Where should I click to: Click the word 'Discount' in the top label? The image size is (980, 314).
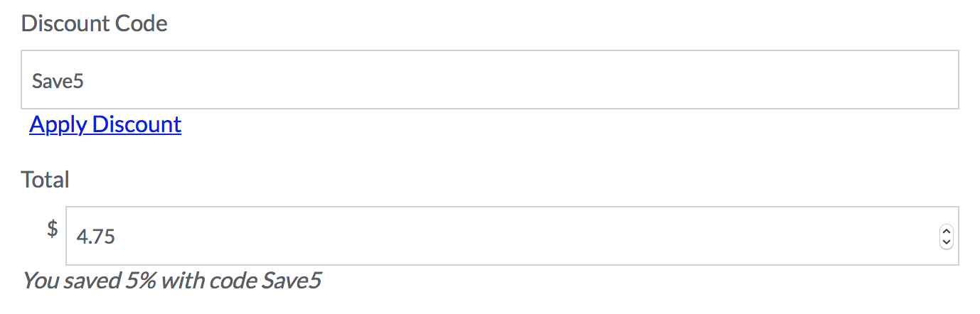coord(65,23)
